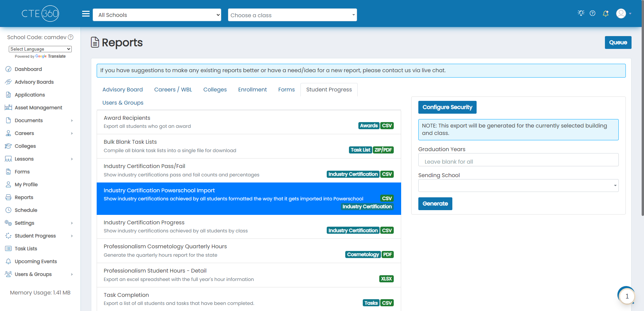The width and height of the screenshot is (644, 311).
Task: Click the Cosmetology tag badge
Action: pos(363,255)
